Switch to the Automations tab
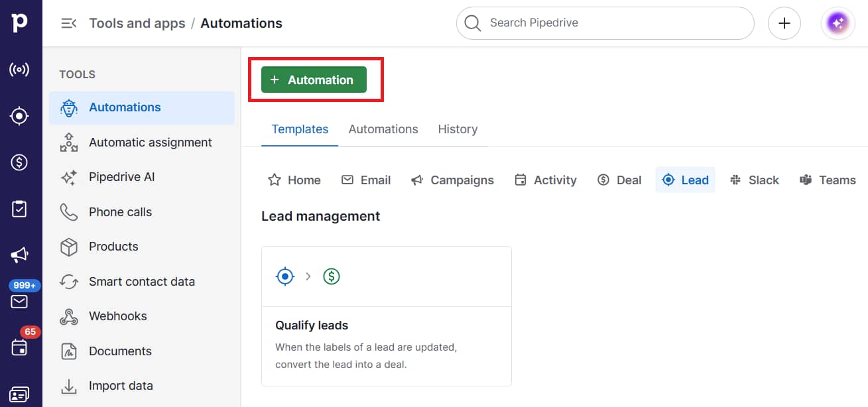This screenshot has width=868, height=407. [383, 129]
